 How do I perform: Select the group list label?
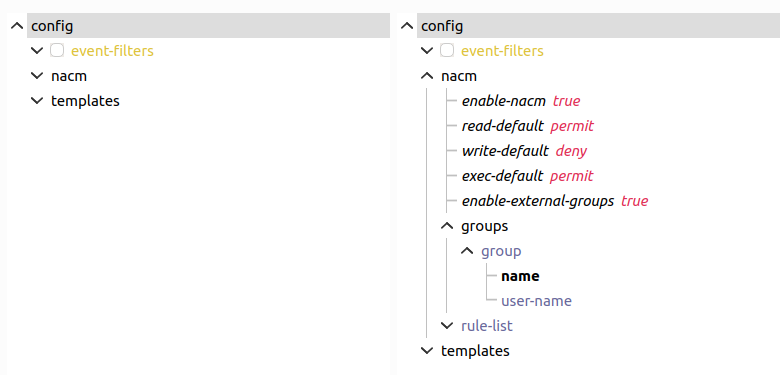501,251
